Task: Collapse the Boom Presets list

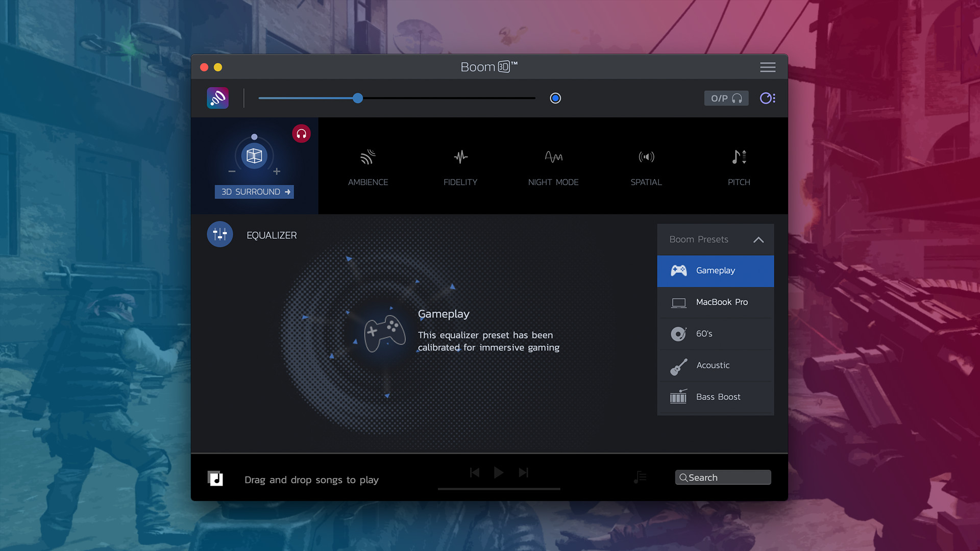Action: point(758,240)
